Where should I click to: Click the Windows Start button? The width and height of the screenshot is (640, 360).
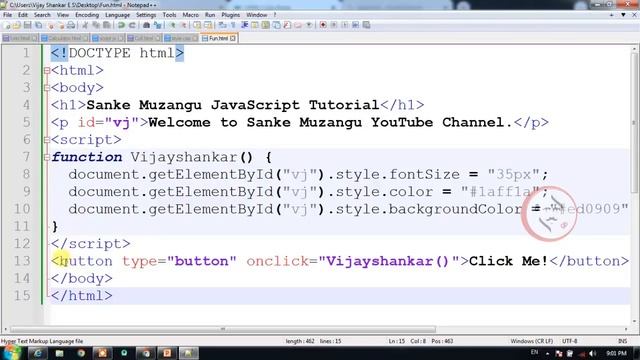[x=11, y=353]
